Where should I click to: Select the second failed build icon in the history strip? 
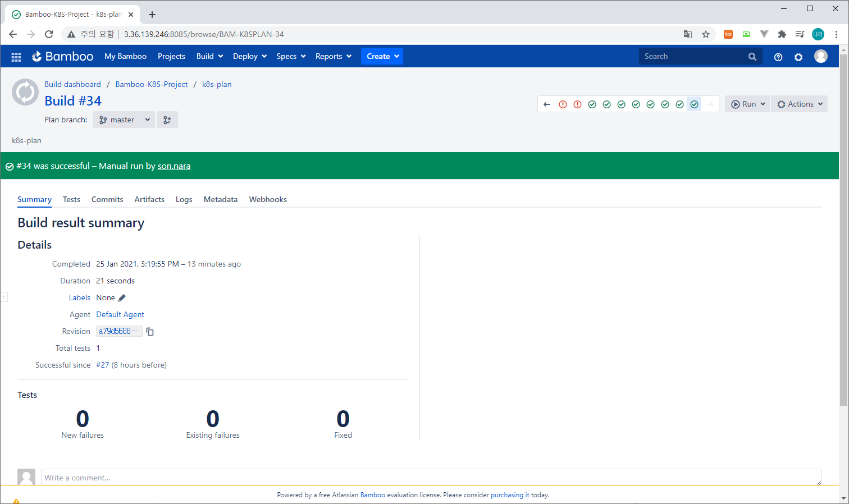[x=577, y=104]
